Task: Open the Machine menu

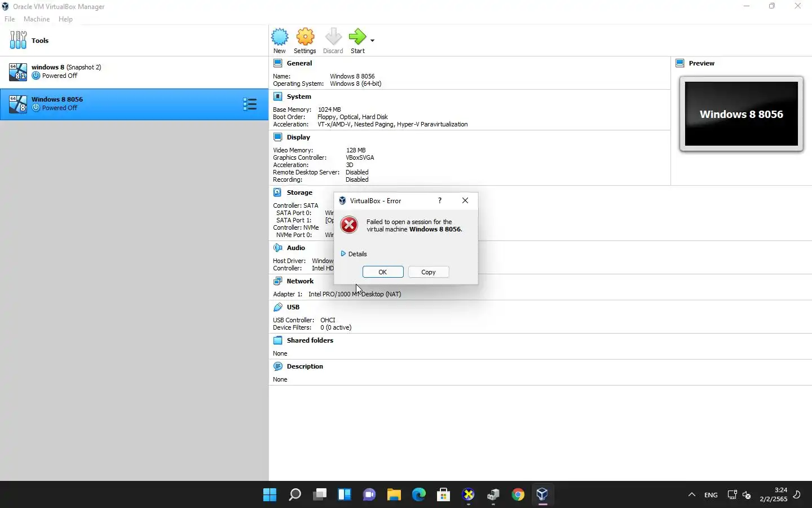Action: point(37,19)
